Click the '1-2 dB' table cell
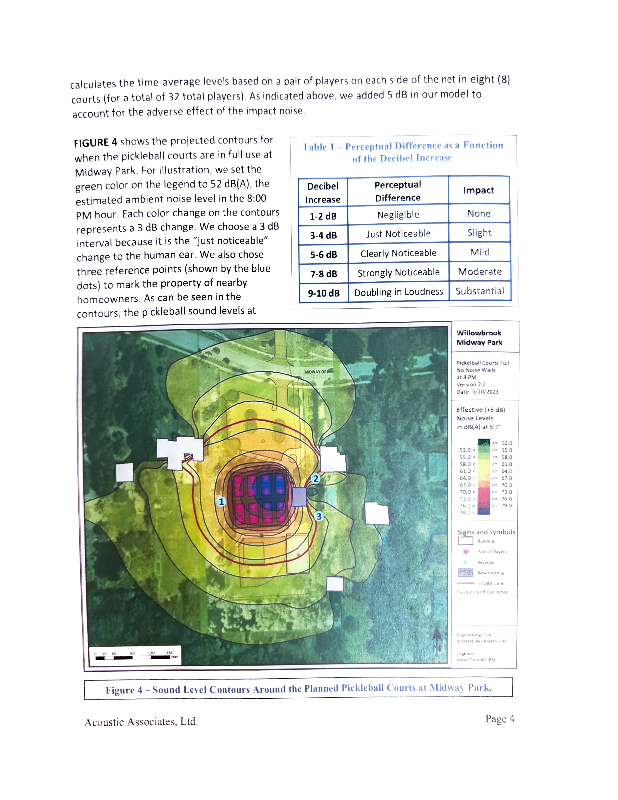The height and width of the screenshot is (800, 618). (x=323, y=216)
